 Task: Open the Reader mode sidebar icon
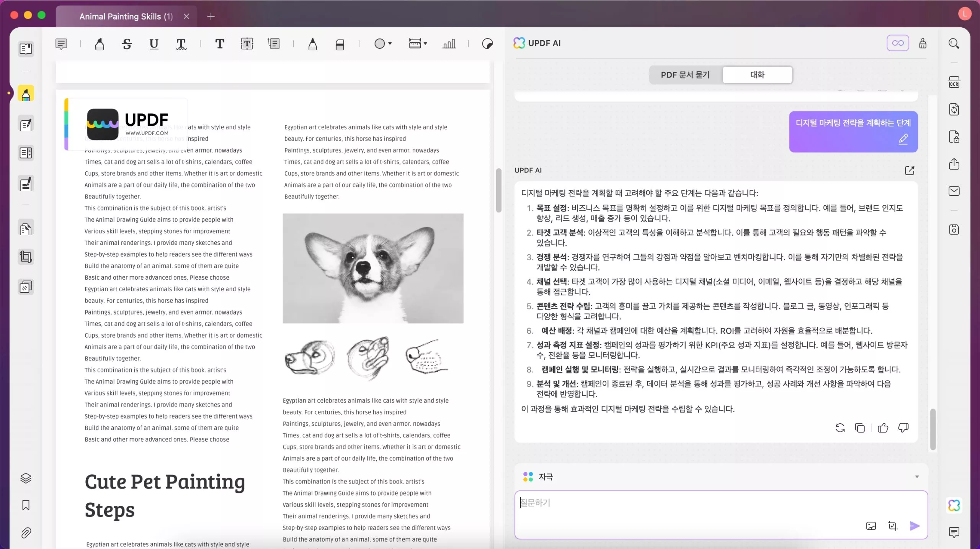point(26,49)
